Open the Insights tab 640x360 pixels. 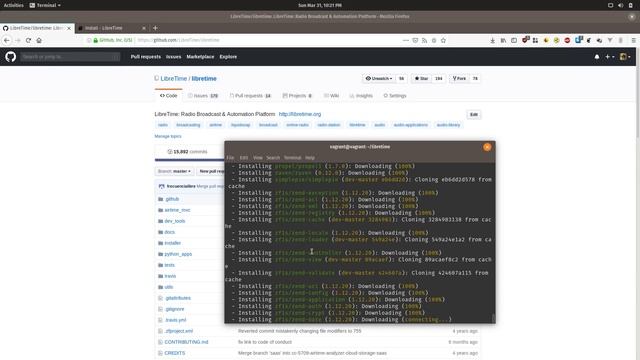point(361,96)
